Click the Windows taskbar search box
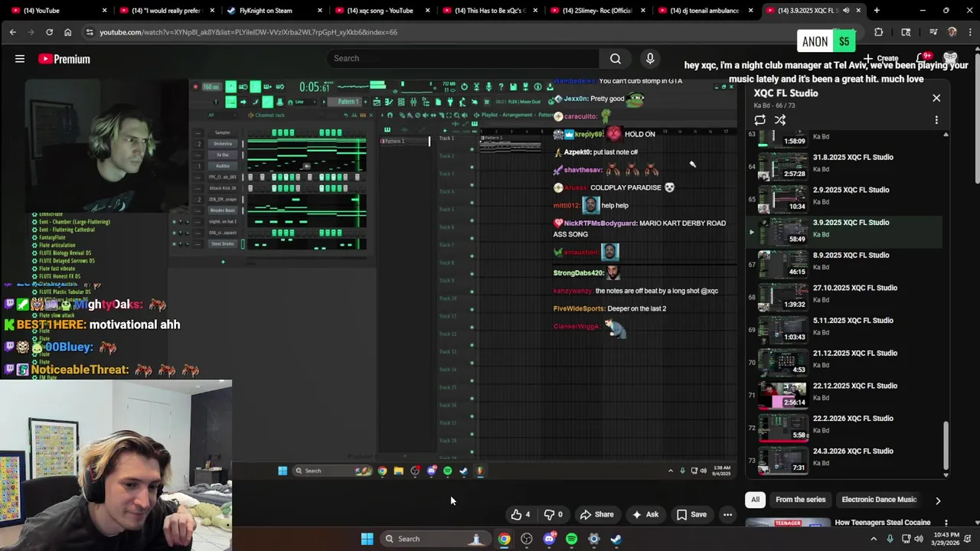The width and height of the screenshot is (980, 551). coord(435,539)
